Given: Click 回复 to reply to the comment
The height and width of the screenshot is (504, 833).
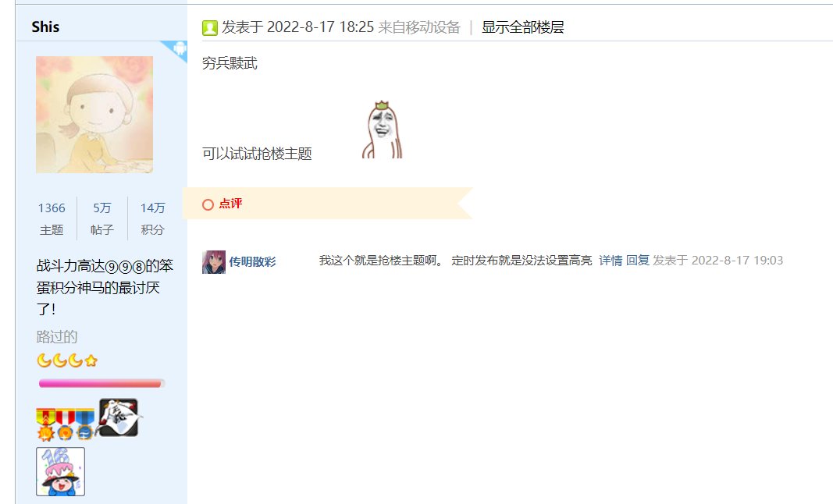Looking at the screenshot, I should [x=638, y=261].
